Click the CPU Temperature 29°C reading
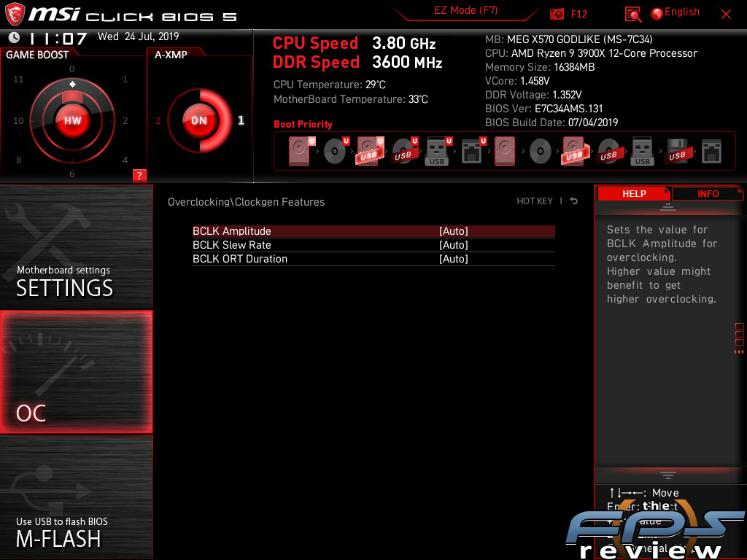747x560 pixels. [x=329, y=85]
